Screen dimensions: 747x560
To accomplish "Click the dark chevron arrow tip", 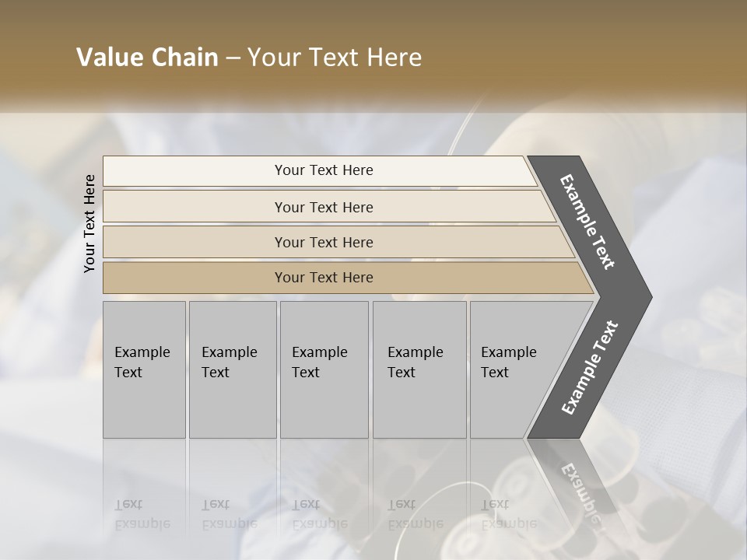I will point(640,296).
